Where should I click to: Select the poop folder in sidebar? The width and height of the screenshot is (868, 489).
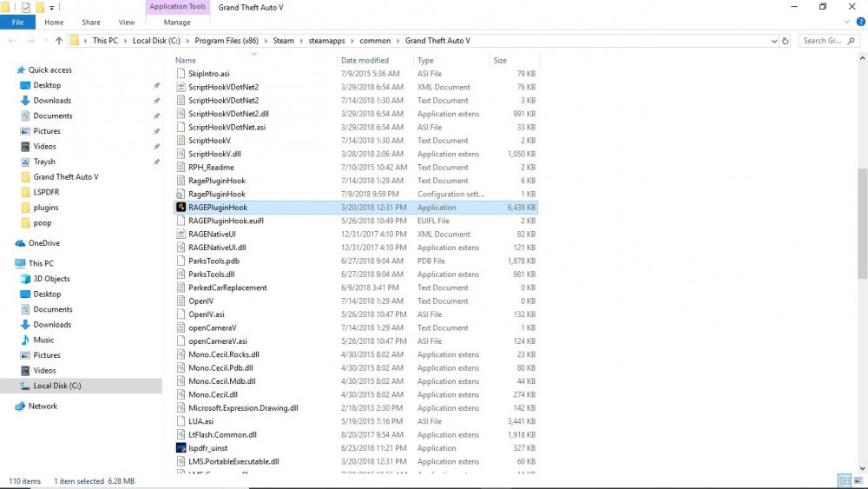pyautogui.click(x=42, y=223)
